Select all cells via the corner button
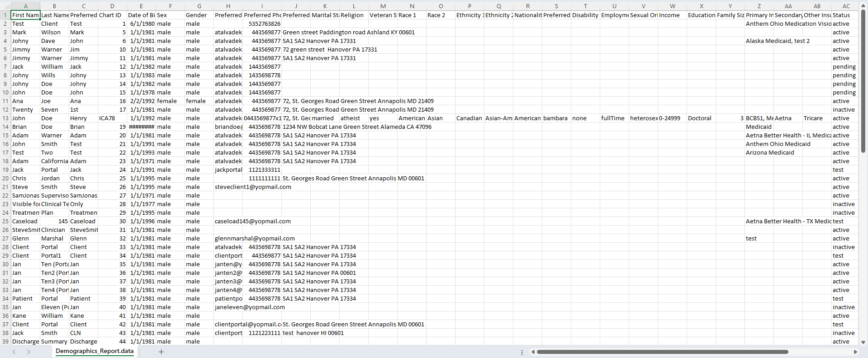The image size is (868, 358). [5, 6]
